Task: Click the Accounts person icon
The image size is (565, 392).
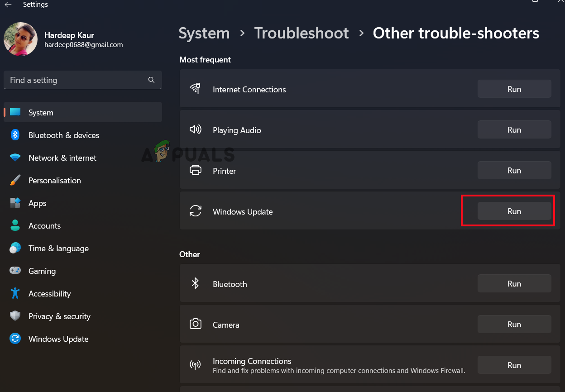Action: (x=15, y=225)
